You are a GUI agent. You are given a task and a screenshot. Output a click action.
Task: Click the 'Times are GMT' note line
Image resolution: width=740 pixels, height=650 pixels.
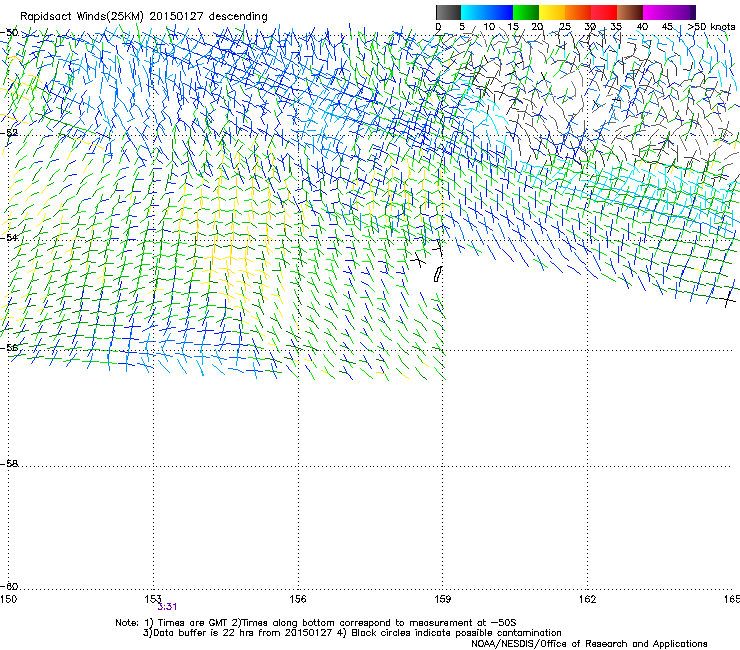[316, 623]
